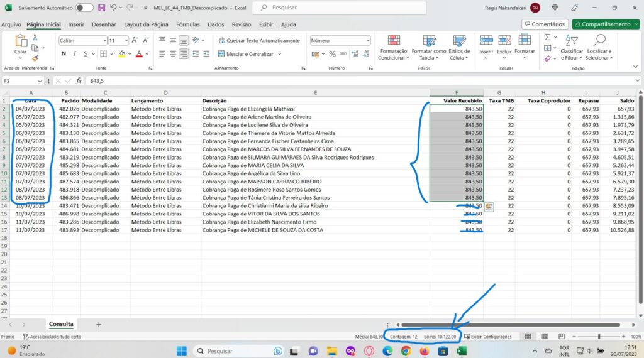Click increase decimal places icon
Viewport: 644px width, 358px height.
[x=355, y=54]
